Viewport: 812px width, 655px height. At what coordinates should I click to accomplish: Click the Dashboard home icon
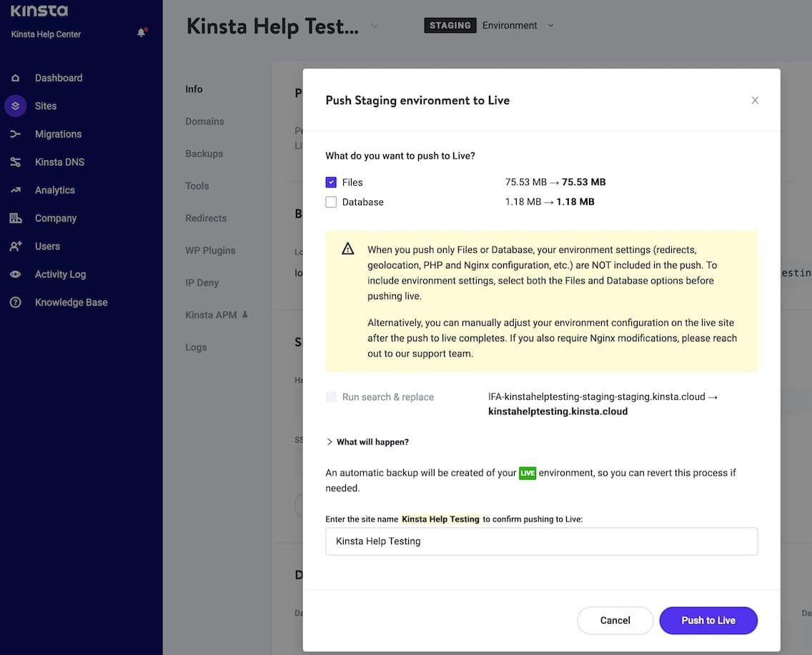click(x=16, y=78)
